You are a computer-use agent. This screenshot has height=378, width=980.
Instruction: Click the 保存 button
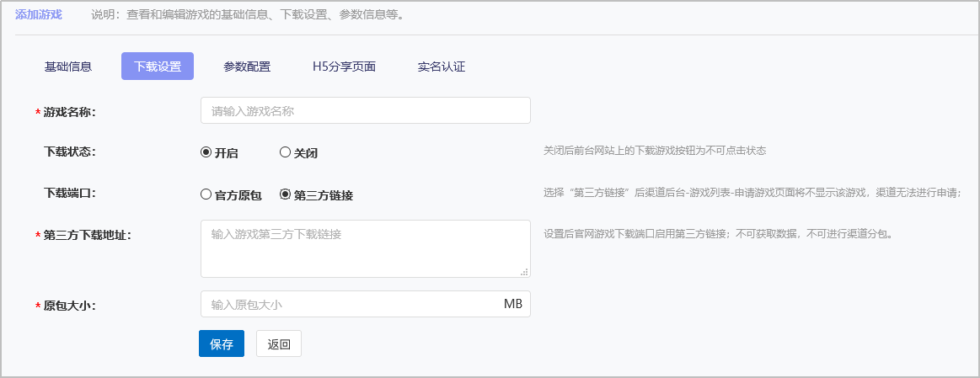(x=222, y=343)
